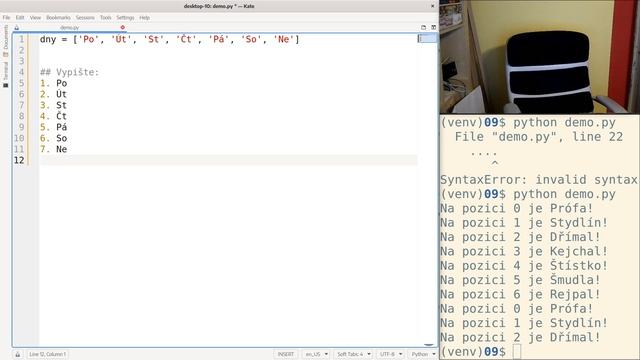Open the Tools menu
Image resolution: width=640 pixels, height=360 pixels.
(x=106, y=18)
